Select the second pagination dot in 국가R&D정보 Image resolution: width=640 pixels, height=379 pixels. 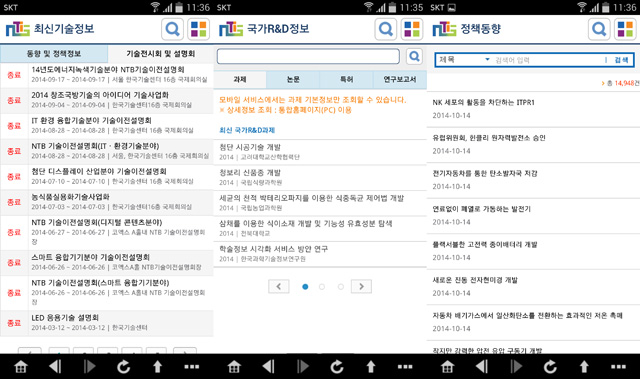[x=322, y=287]
